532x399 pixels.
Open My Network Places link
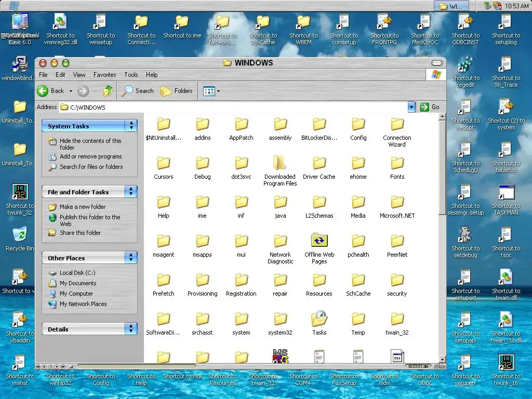pyautogui.click(x=83, y=304)
